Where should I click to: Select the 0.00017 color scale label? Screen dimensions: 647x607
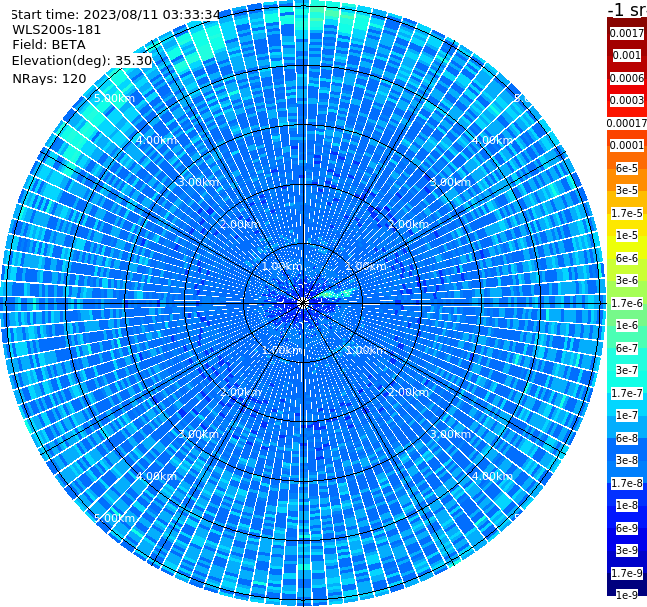pyautogui.click(x=627, y=123)
